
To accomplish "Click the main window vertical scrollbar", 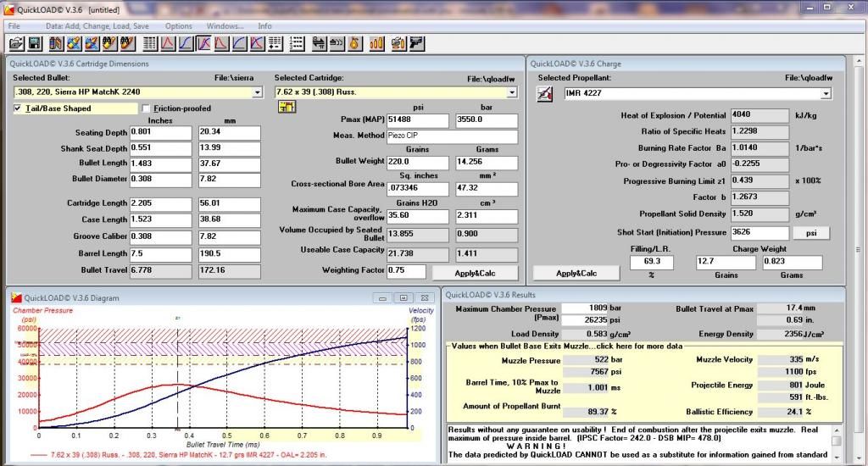I will [859, 249].
